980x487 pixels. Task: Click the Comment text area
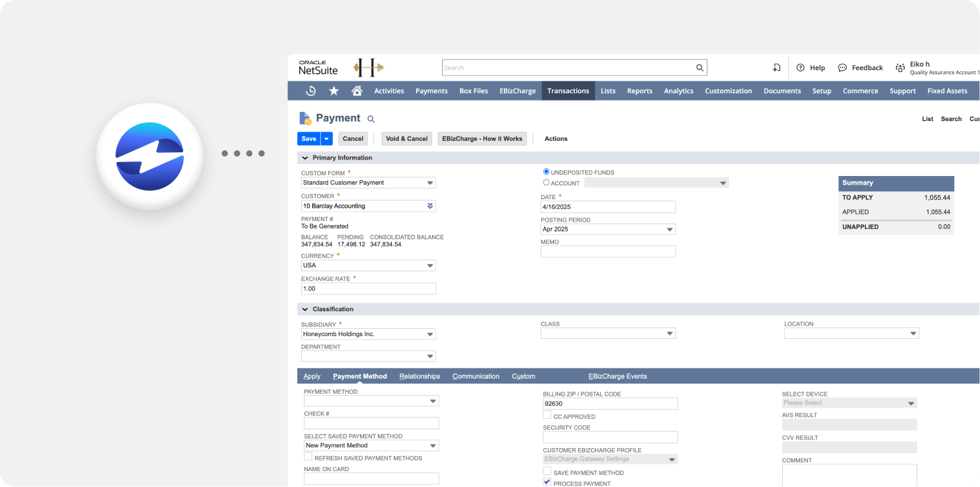click(x=850, y=475)
